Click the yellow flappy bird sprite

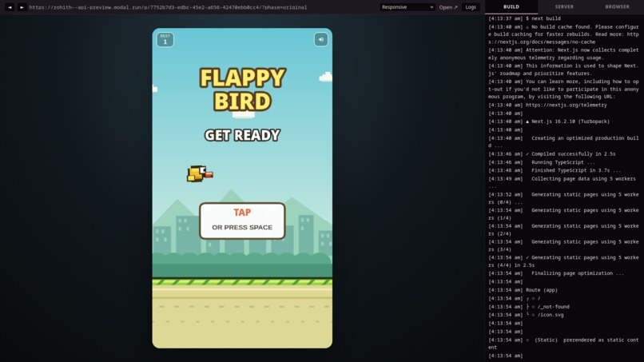pos(200,174)
